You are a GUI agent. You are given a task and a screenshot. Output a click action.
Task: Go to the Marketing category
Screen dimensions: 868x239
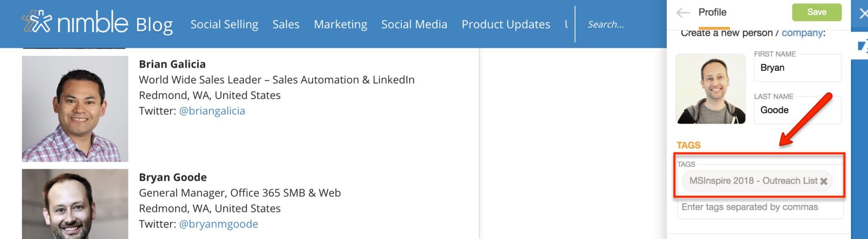pos(340,25)
